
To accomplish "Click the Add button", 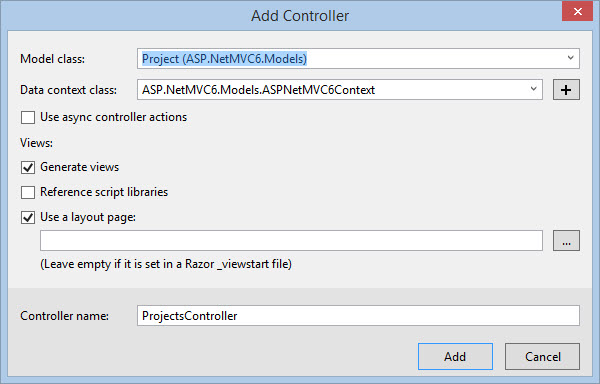I will pyautogui.click(x=455, y=356).
